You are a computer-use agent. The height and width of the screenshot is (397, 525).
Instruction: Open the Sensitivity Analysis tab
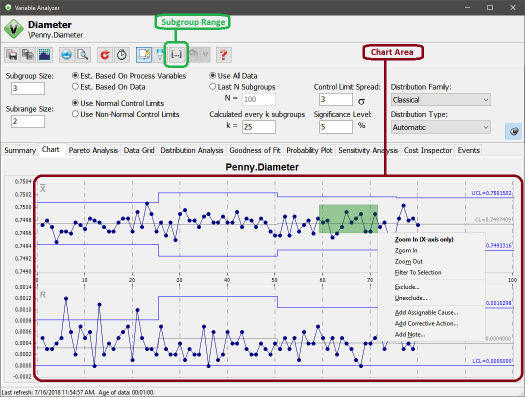(368, 150)
